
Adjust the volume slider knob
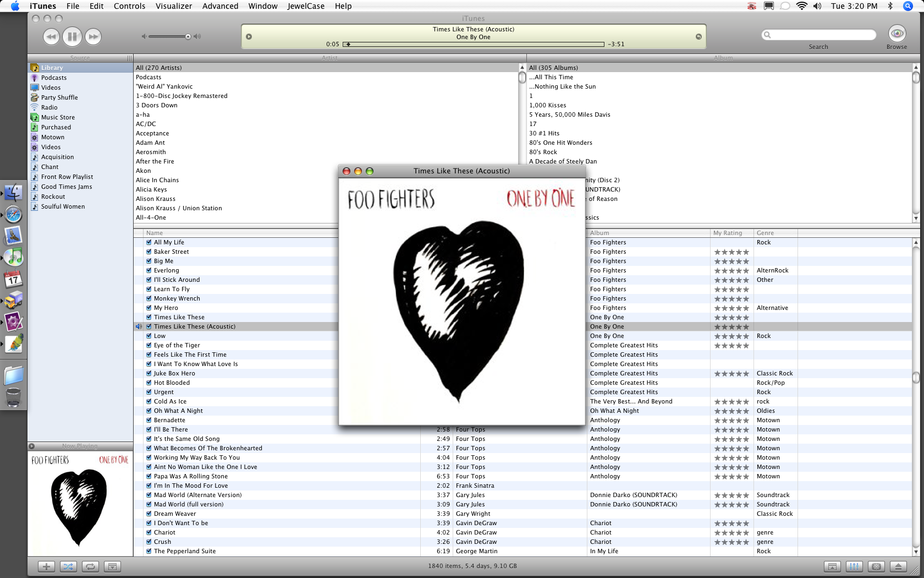point(188,37)
